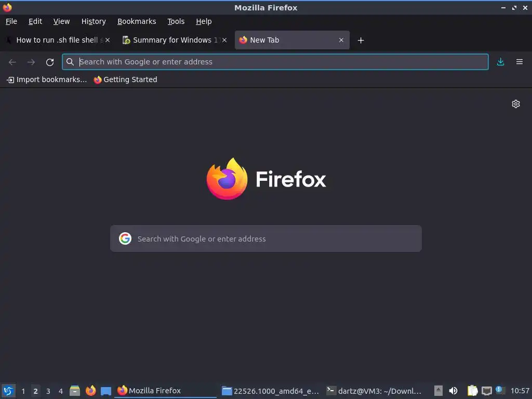Open the Bookmarks menu

[137, 21]
